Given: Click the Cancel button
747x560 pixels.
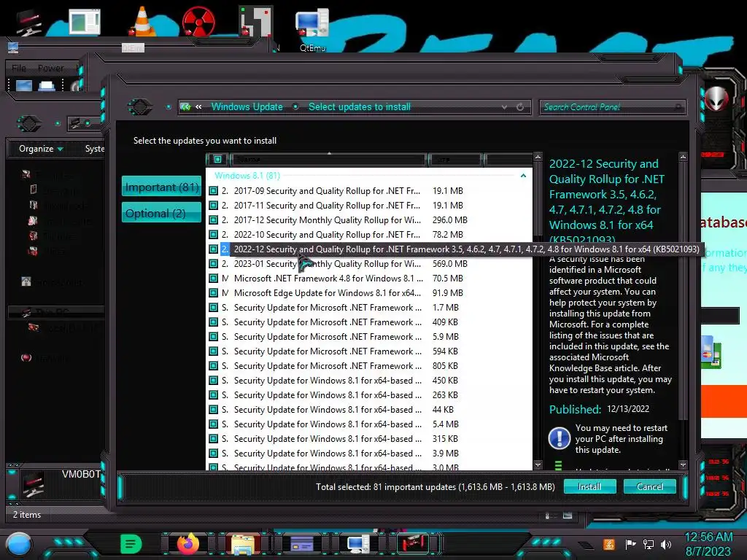Looking at the screenshot, I should 650,486.
